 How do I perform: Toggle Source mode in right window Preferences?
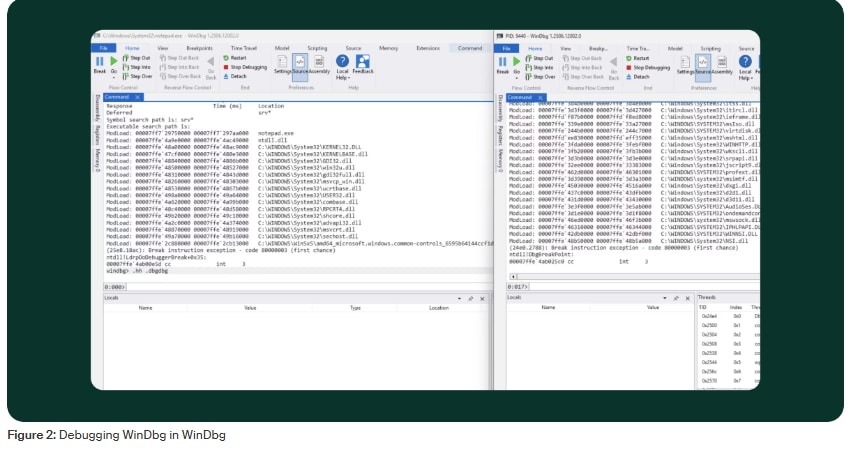click(x=704, y=64)
